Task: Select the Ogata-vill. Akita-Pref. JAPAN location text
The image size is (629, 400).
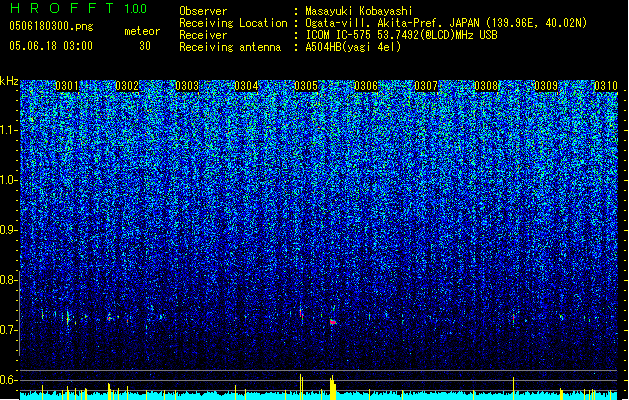Action: (x=446, y=23)
